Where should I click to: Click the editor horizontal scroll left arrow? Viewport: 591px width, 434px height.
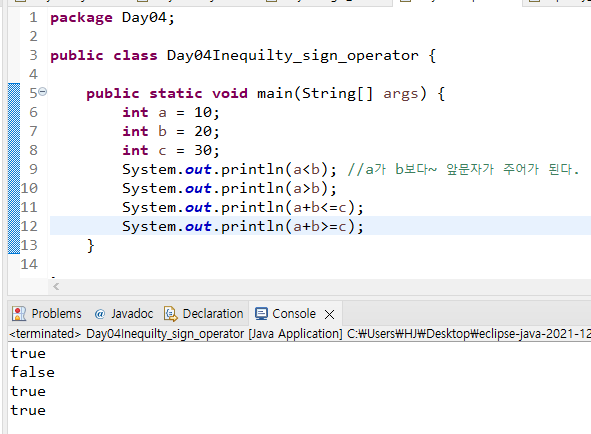click(56, 287)
